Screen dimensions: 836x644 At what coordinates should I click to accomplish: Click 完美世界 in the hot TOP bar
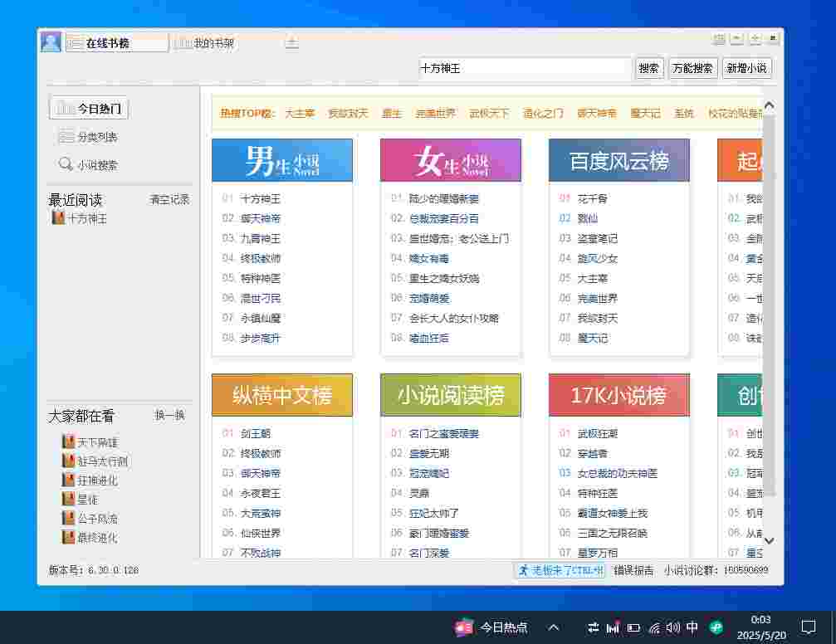click(436, 113)
